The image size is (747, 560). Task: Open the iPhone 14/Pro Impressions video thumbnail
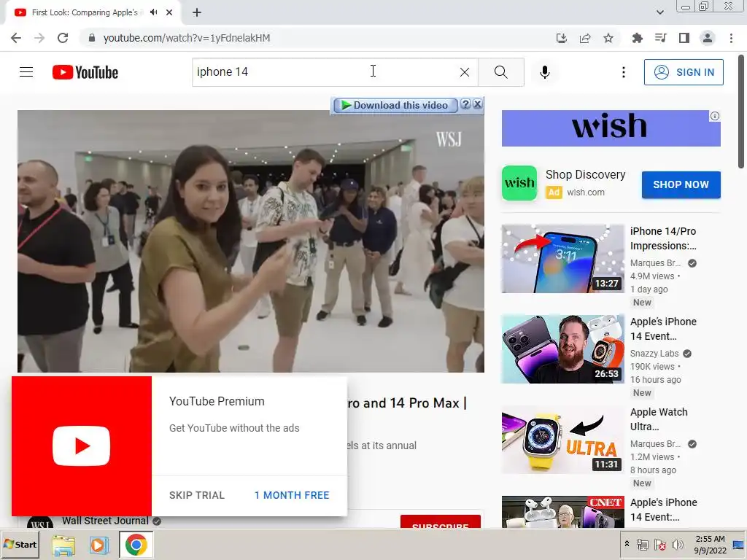(x=562, y=259)
